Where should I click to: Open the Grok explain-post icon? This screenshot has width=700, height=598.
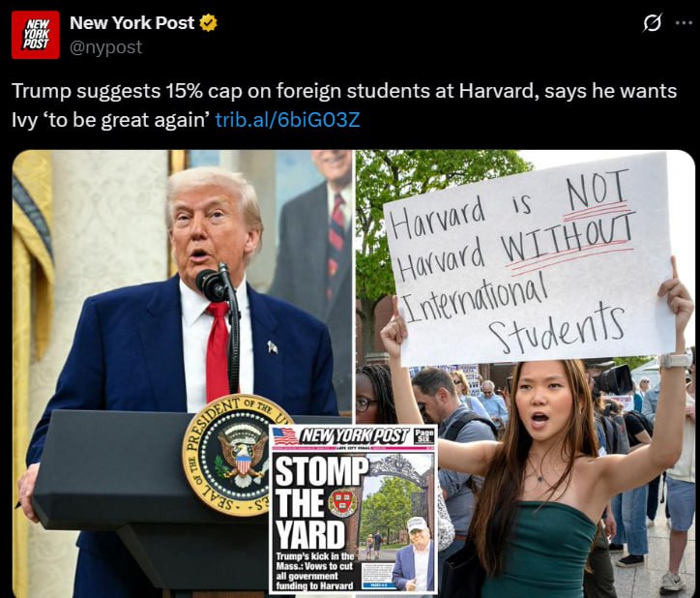[653, 23]
